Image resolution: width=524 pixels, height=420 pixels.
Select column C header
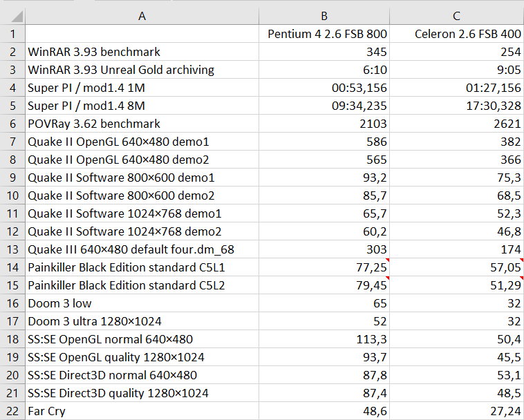pos(456,16)
